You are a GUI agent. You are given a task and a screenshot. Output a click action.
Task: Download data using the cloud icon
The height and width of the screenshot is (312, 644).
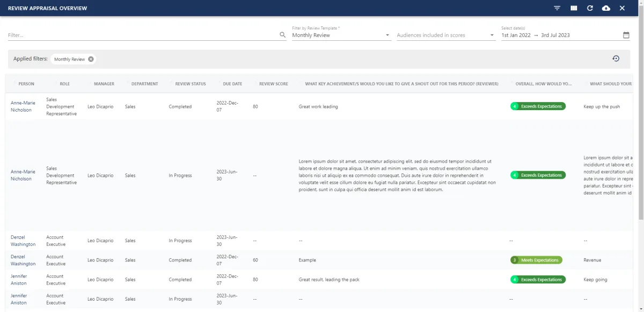606,8
